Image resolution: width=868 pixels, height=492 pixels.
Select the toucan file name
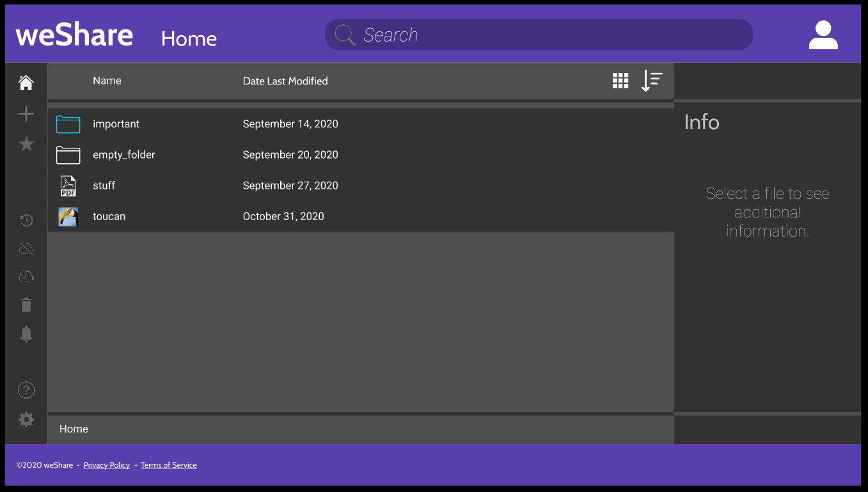pos(109,216)
